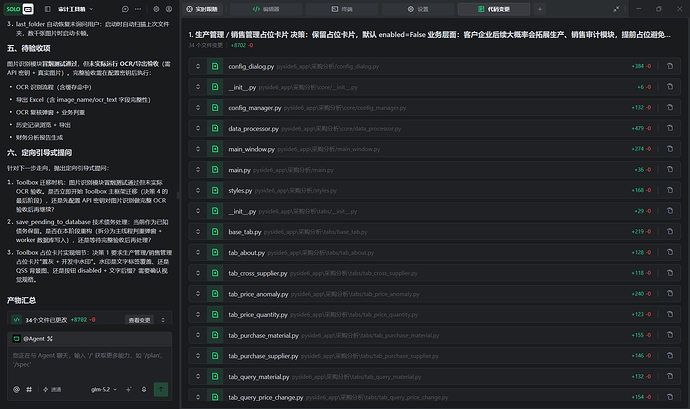Expand the config_dialog.py diff row
The image size is (690, 409).
[x=198, y=66]
